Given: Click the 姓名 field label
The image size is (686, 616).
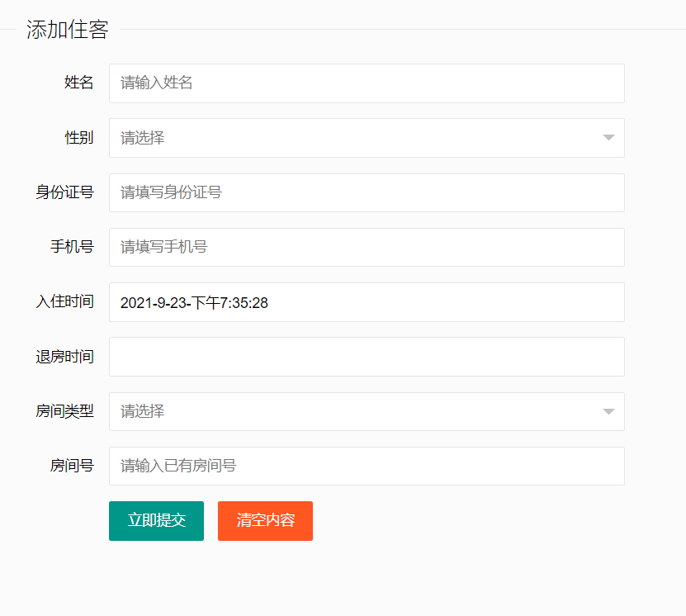Looking at the screenshot, I should [78, 83].
